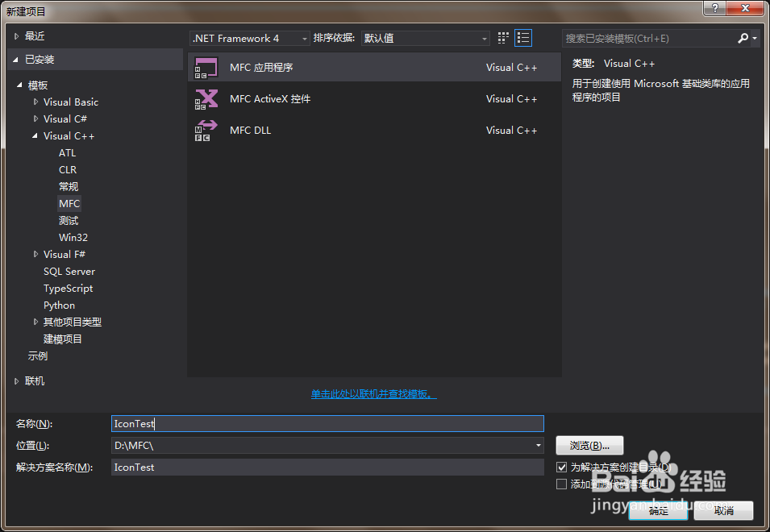Expand the Online (联机) section
770x532 pixels.
click(16, 381)
